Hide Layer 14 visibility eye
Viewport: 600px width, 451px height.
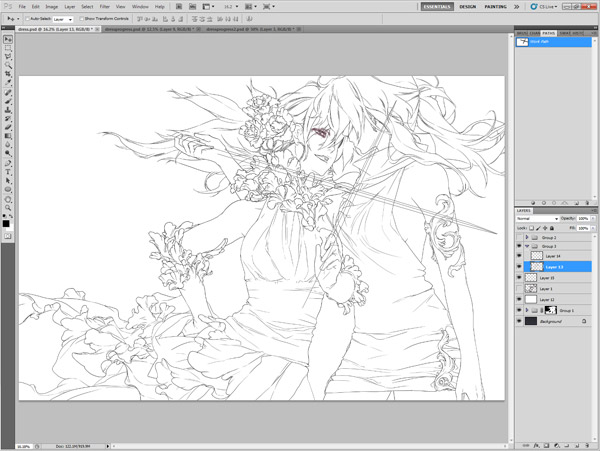click(x=519, y=256)
